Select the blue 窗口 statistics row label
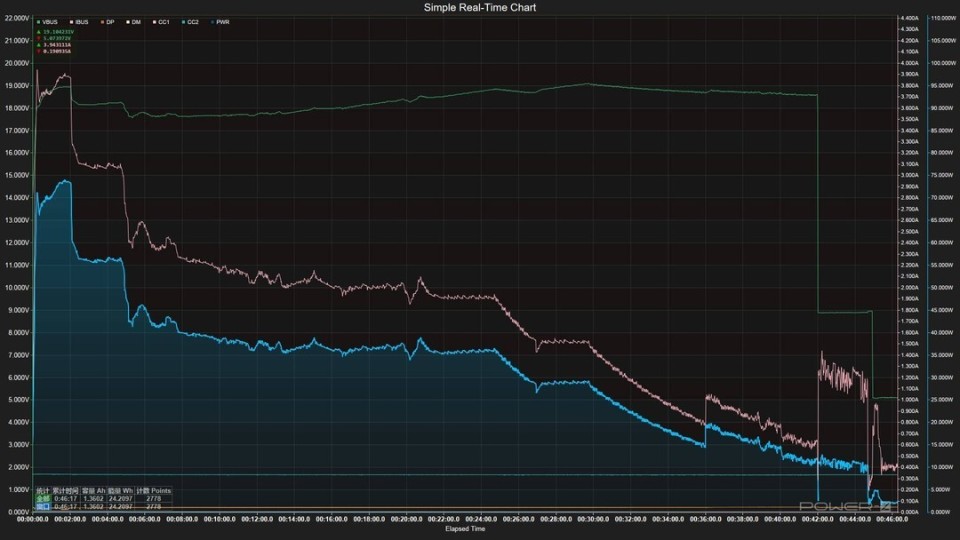The height and width of the screenshot is (540, 960). pos(43,507)
